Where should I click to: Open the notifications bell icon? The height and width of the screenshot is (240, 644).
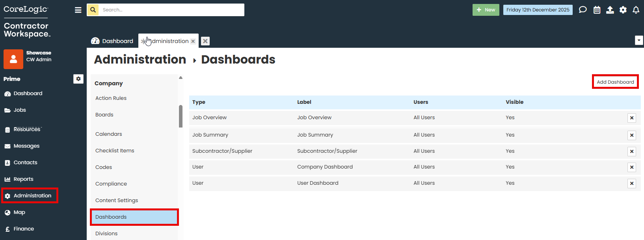tap(636, 10)
